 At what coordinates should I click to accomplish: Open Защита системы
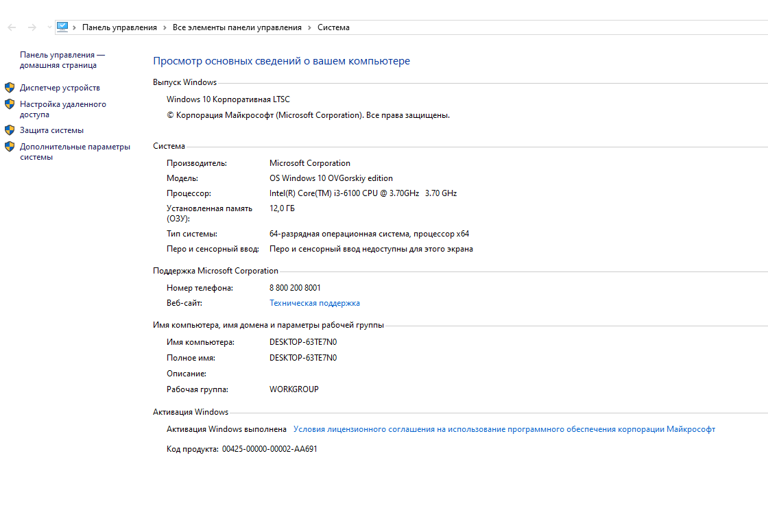coord(51,130)
